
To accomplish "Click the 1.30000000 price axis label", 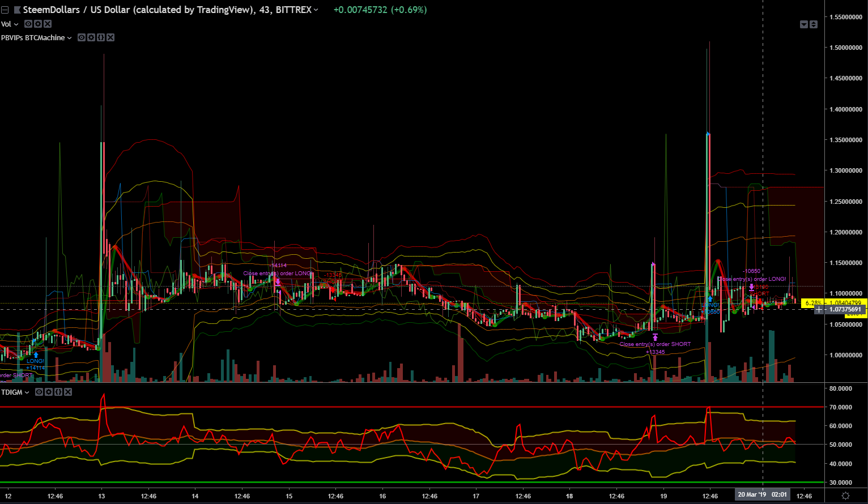I will coord(846,170).
